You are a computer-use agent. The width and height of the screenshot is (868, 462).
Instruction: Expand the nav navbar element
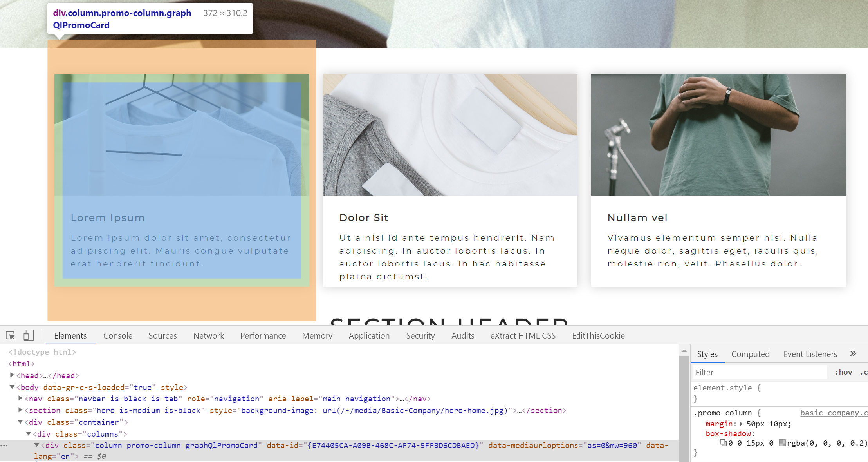[x=20, y=399]
